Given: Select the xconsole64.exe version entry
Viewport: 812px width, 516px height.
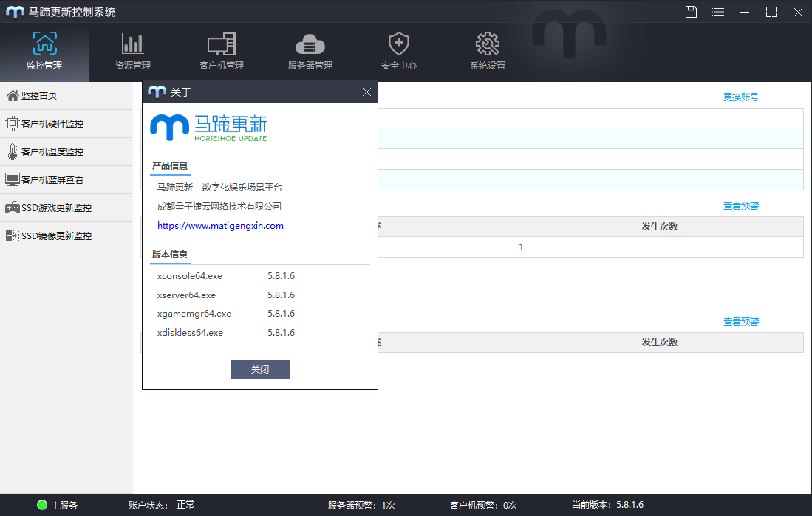Looking at the screenshot, I should (226, 276).
